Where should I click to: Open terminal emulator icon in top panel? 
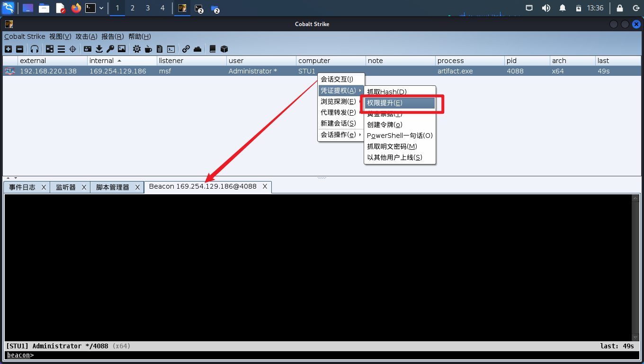tap(90, 8)
